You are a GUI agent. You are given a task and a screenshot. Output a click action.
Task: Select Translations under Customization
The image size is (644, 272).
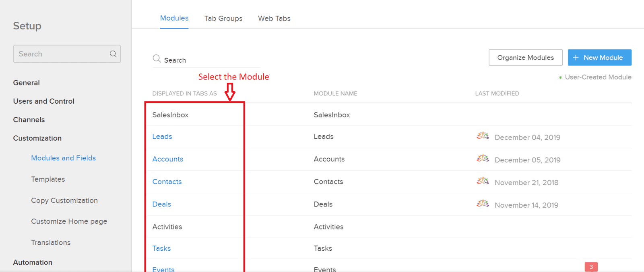(51, 243)
